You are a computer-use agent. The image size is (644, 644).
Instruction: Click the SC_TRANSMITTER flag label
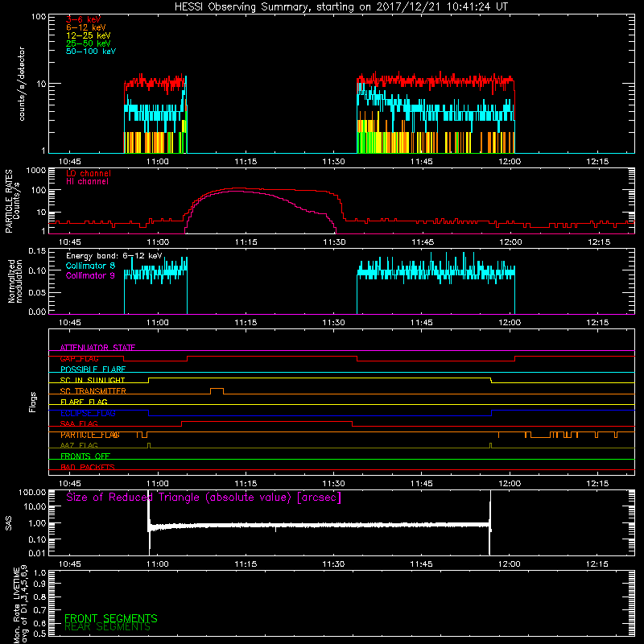point(93,391)
